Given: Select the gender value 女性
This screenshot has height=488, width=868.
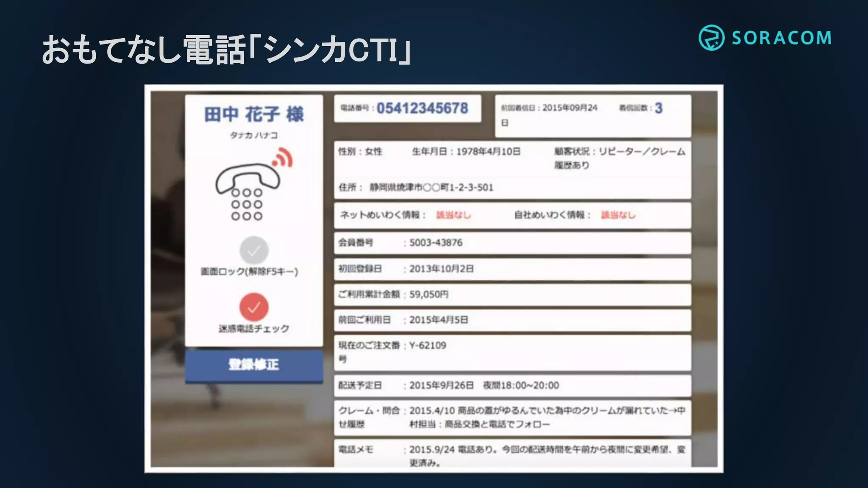Looking at the screenshot, I should [373, 151].
